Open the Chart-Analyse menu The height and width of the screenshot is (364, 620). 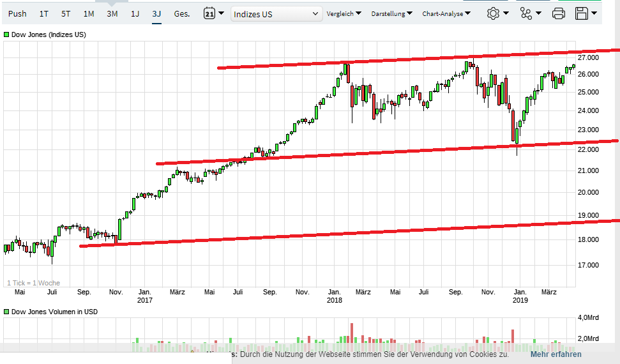[446, 13]
